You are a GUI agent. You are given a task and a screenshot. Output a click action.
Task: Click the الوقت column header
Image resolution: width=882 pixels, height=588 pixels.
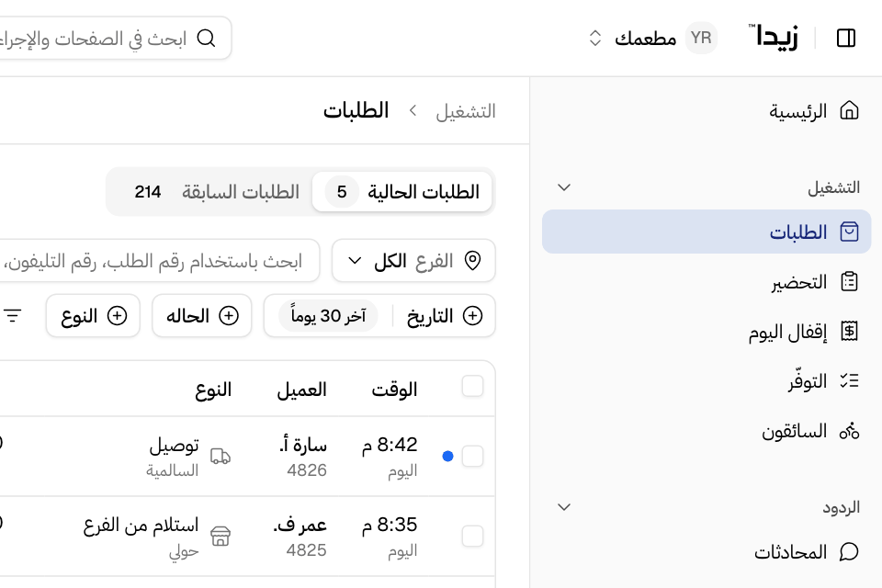click(x=394, y=390)
